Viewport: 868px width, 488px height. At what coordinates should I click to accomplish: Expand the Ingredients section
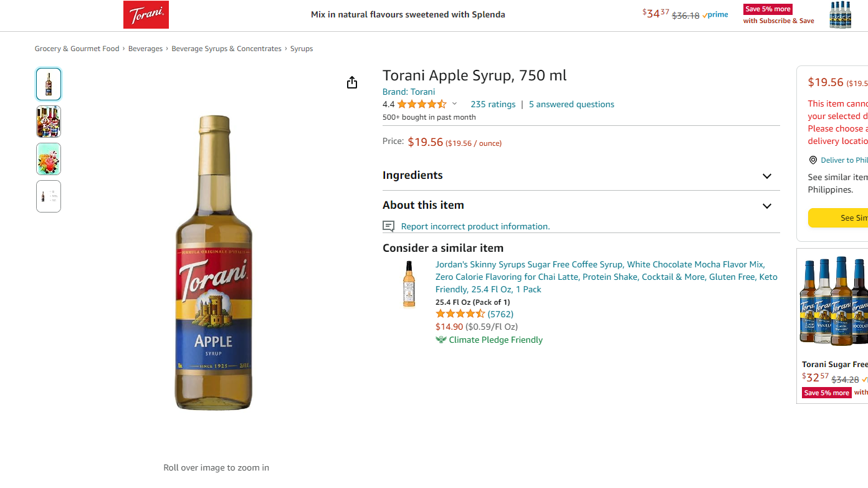click(581, 176)
